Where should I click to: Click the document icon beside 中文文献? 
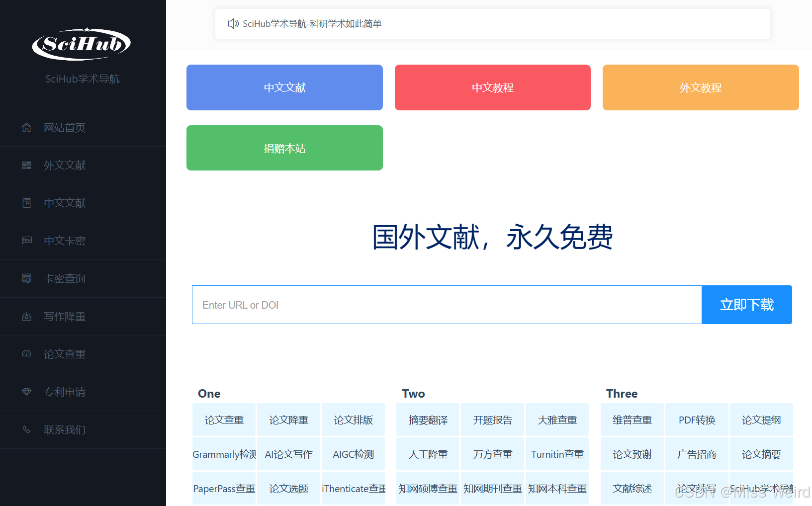[27, 203]
